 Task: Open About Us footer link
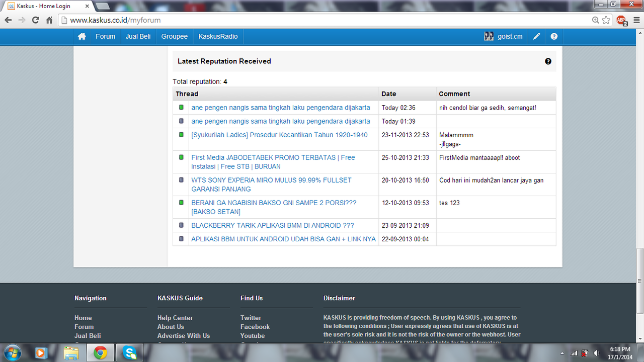pos(171,327)
